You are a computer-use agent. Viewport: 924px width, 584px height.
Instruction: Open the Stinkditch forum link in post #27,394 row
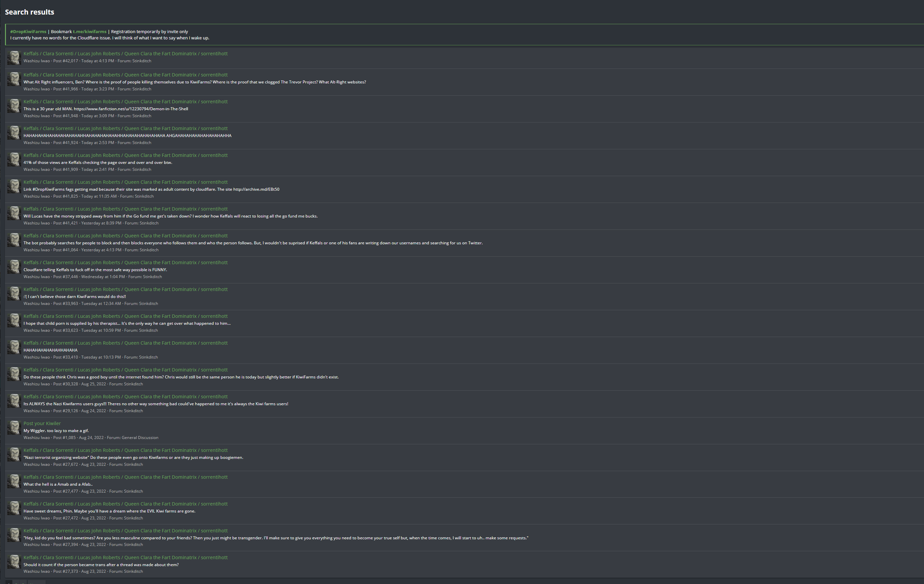pos(134,545)
